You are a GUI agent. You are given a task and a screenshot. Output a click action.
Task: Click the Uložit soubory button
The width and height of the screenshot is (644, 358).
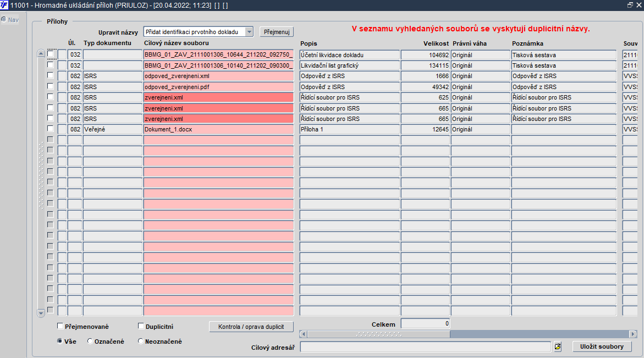click(x=602, y=346)
